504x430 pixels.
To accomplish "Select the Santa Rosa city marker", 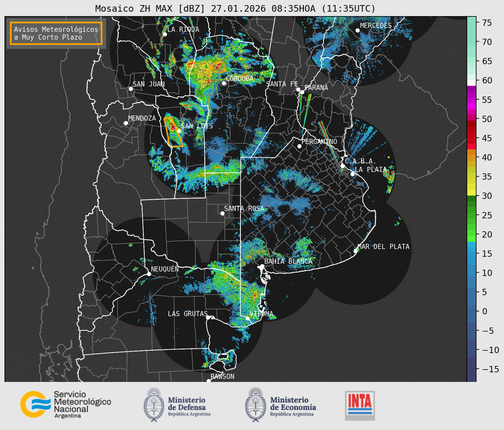I will pyautogui.click(x=222, y=213).
